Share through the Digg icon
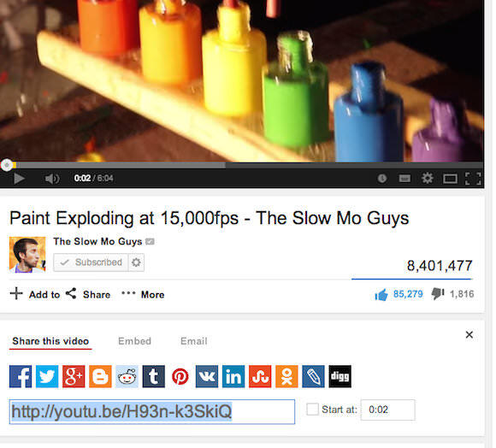The height and width of the screenshot is (448, 496). (x=340, y=376)
